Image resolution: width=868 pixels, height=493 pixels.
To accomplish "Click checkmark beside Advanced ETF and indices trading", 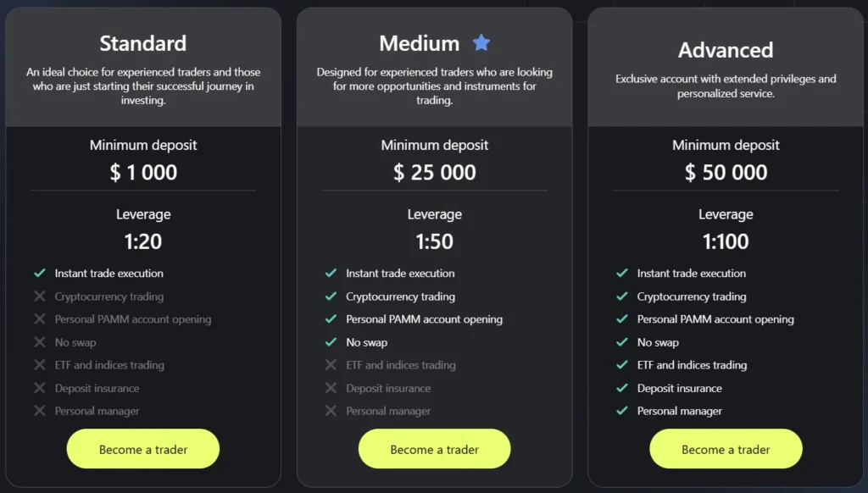I will pos(621,365).
